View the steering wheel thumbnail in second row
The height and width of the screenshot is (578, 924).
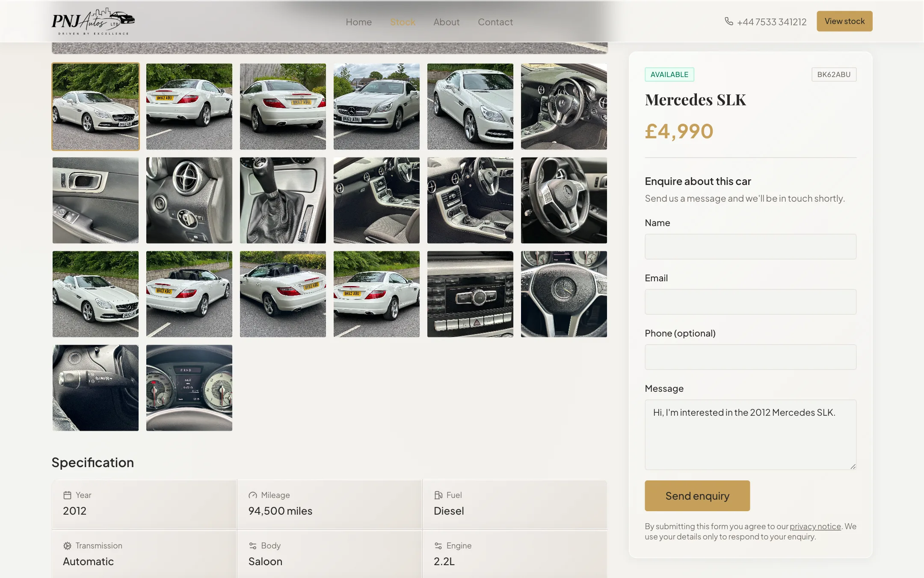click(564, 200)
